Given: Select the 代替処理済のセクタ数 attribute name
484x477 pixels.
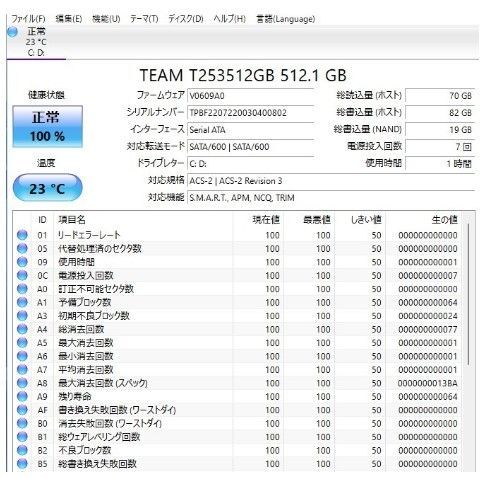Looking at the screenshot, I should coord(100,248).
